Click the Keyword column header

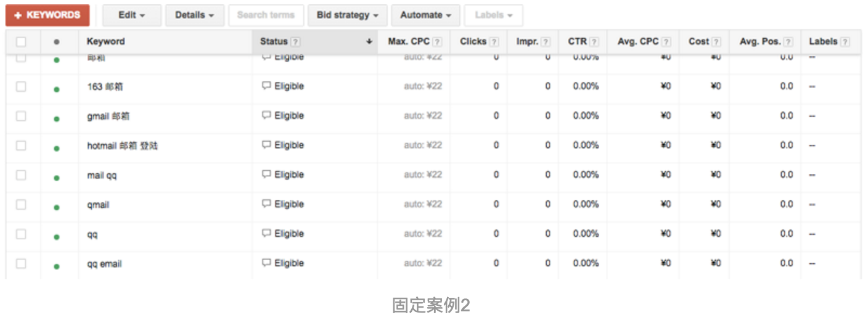[105, 42]
